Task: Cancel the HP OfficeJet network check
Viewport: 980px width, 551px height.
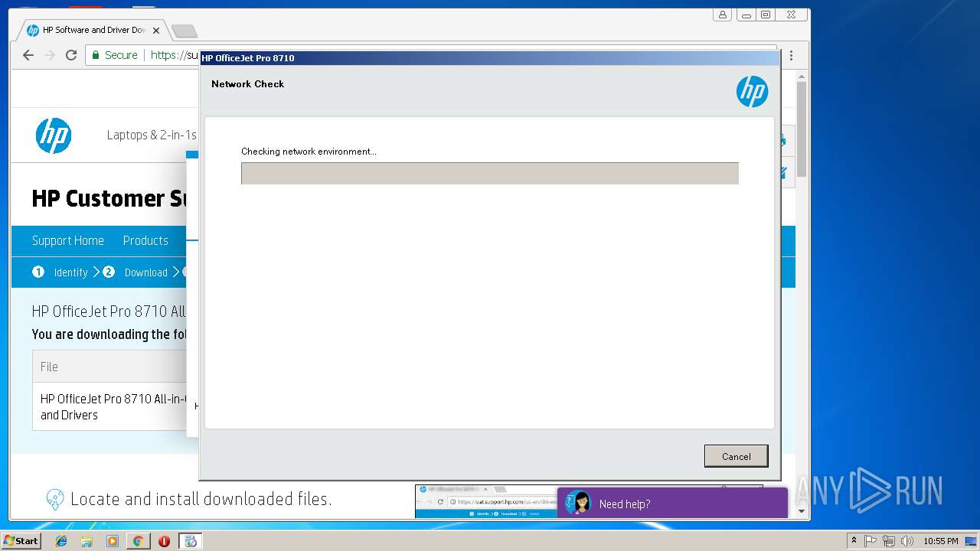Action: (736, 456)
